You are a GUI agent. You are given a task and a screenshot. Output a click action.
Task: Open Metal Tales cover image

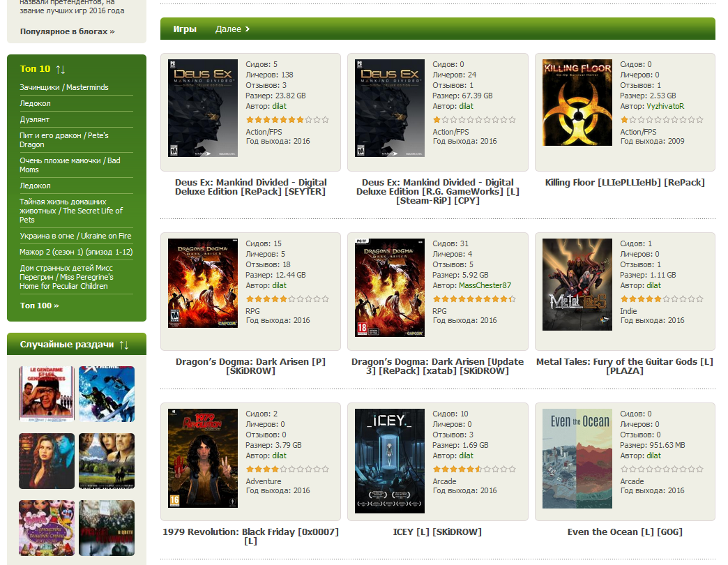[x=577, y=285]
